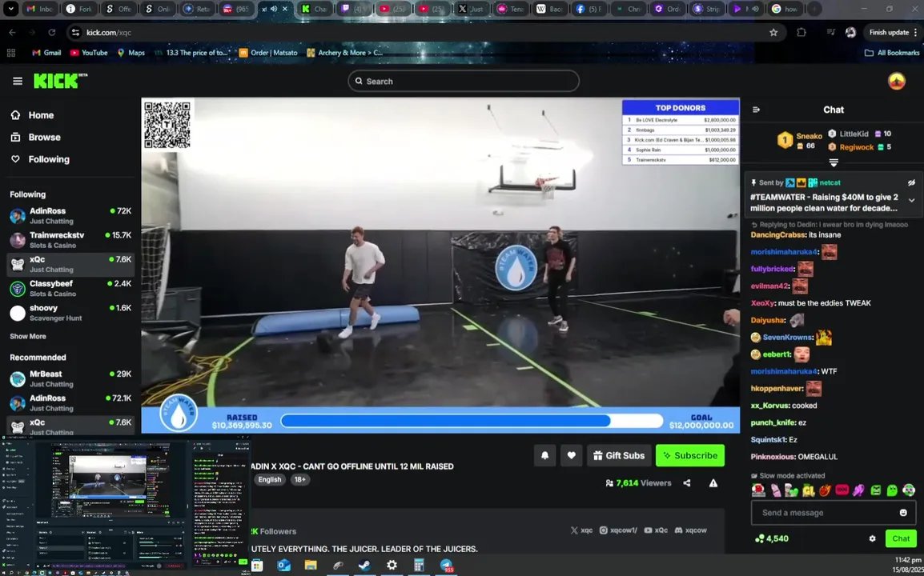Open Classybeef channel in Following list

click(x=70, y=288)
